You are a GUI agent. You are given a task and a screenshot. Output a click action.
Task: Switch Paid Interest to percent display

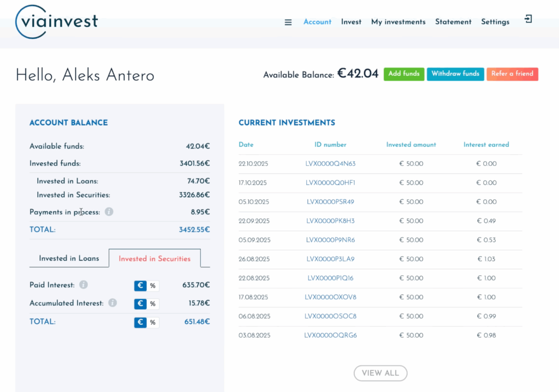point(153,286)
